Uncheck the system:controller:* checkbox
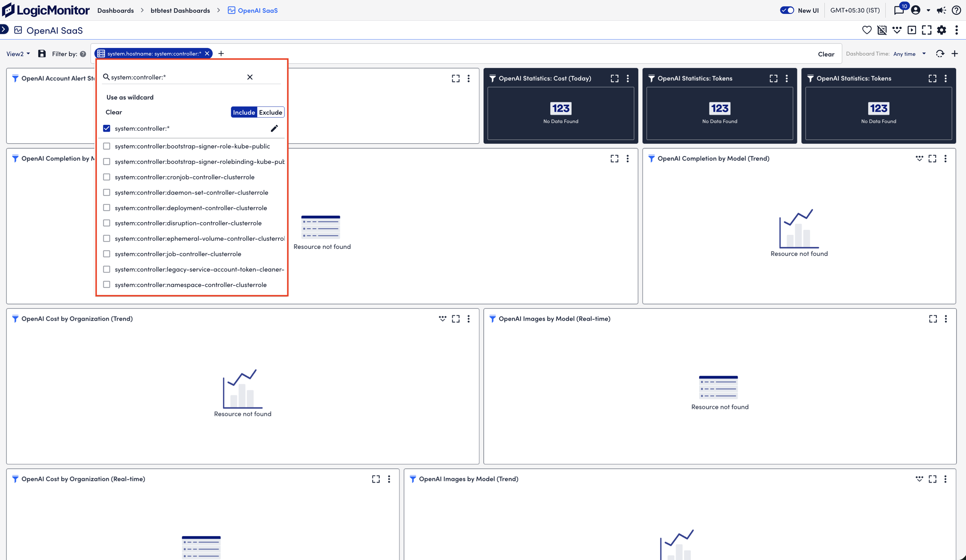Image resolution: width=966 pixels, height=560 pixels. pyautogui.click(x=106, y=128)
